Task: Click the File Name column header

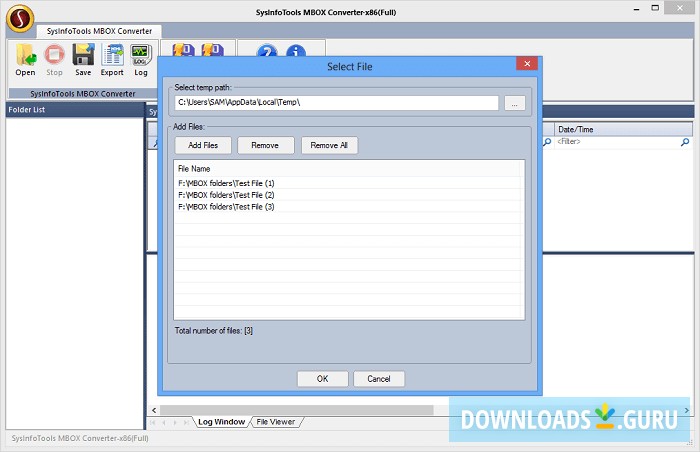Action: point(347,169)
